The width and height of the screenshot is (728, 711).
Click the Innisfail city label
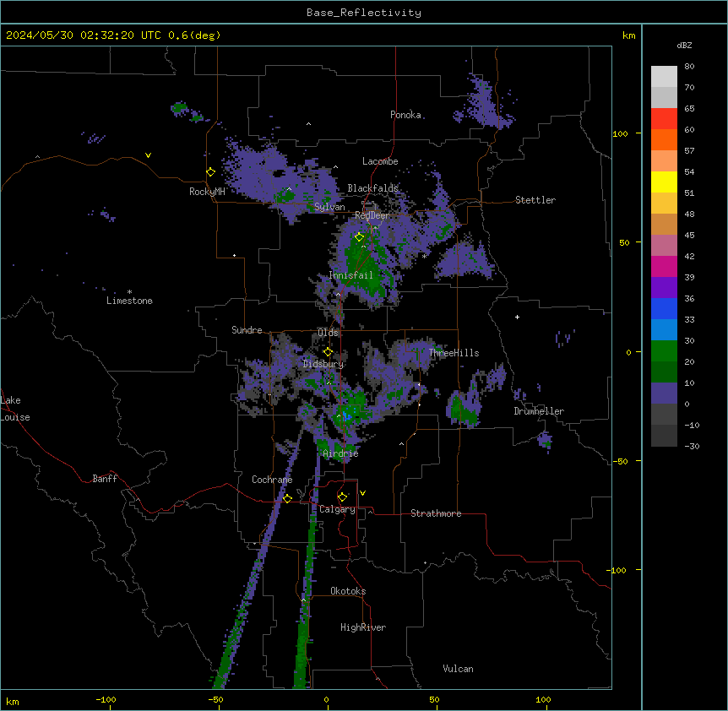pyautogui.click(x=351, y=275)
